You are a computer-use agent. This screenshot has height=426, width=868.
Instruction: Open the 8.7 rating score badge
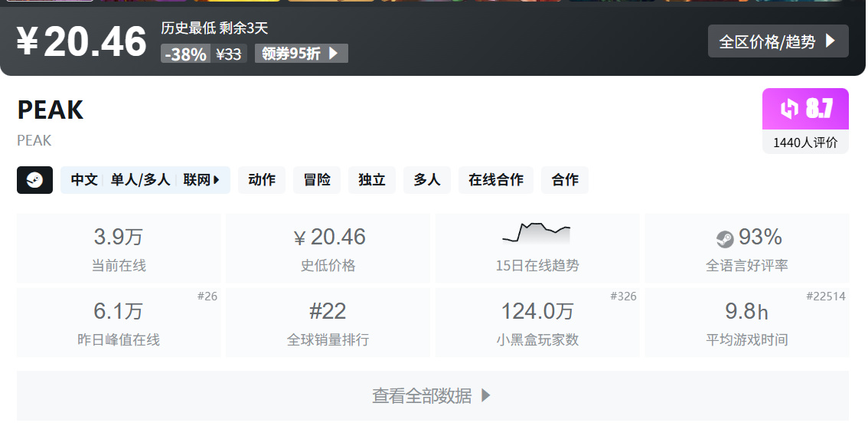click(x=805, y=109)
